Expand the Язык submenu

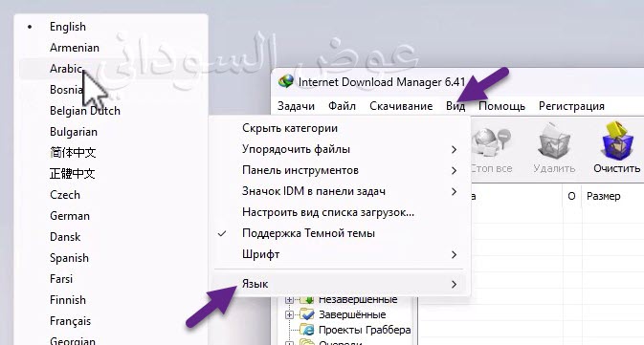click(340, 284)
